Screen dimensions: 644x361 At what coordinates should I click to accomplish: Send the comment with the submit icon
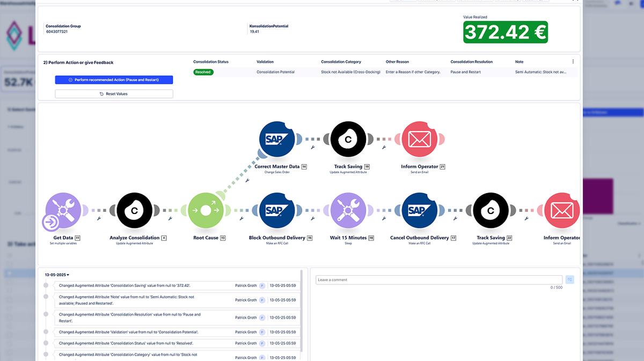coord(569,279)
